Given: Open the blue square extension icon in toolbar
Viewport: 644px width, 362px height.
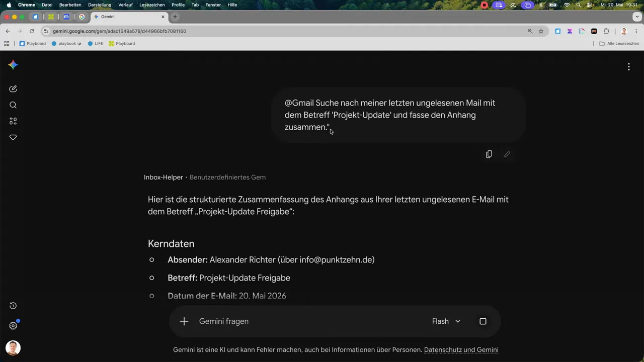Looking at the screenshot, I should pos(557,31).
